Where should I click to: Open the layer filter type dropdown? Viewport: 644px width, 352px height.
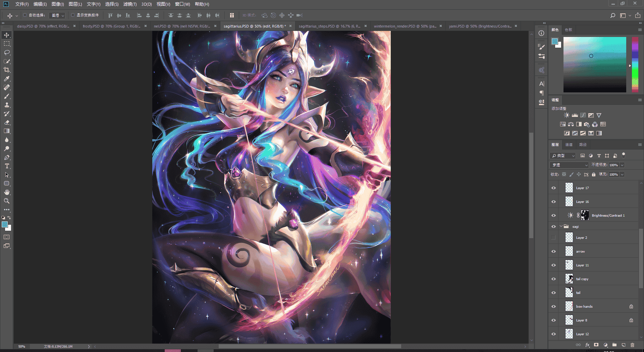[x=563, y=156]
